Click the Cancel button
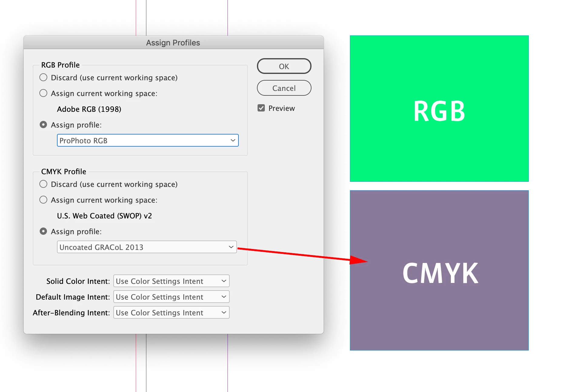 tap(284, 88)
